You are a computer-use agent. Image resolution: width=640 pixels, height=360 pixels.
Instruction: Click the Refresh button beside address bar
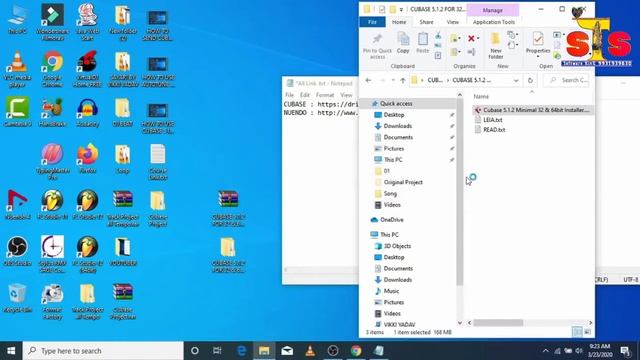(530, 80)
